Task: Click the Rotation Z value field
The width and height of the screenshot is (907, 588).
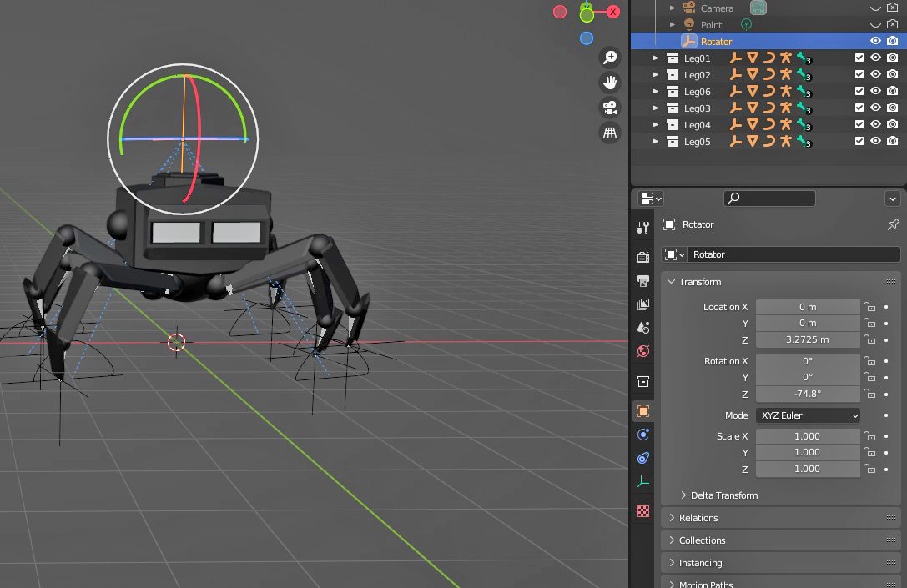Action: point(808,394)
